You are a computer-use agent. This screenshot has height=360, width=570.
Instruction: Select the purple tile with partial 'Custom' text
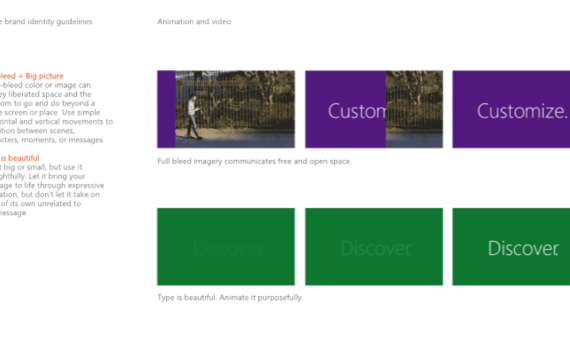coord(374,109)
